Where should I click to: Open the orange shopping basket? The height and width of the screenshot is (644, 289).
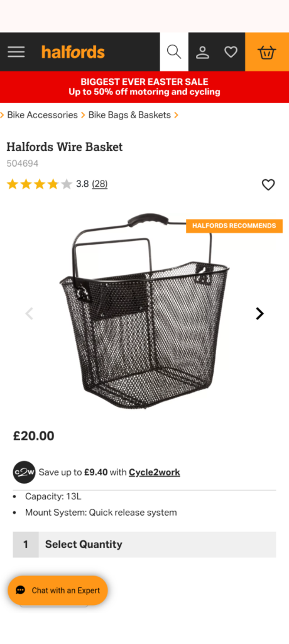[x=267, y=52]
